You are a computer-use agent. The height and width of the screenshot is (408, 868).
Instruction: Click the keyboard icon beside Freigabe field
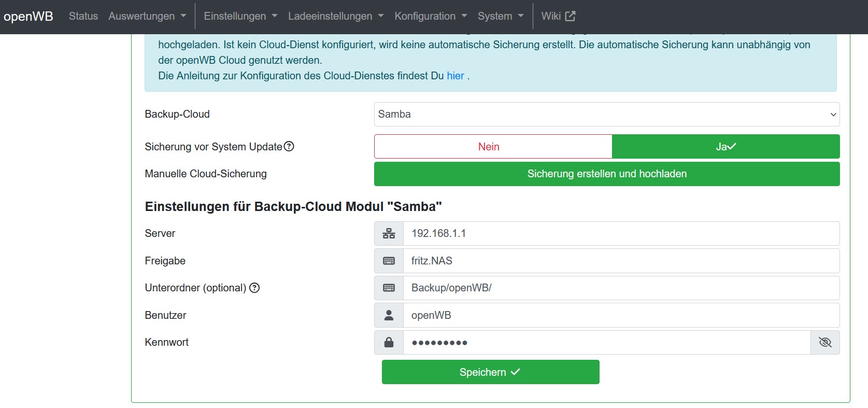pyautogui.click(x=389, y=261)
